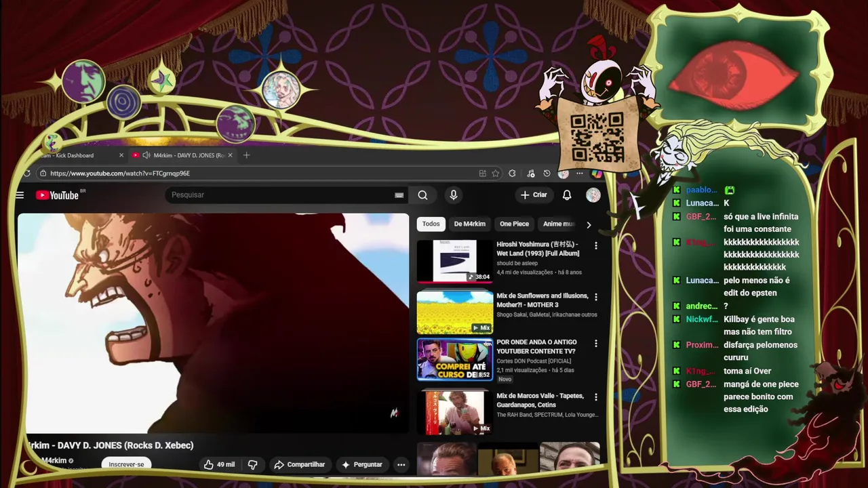Open options for Hiroshi Yoshimura Wet Land video
868x488 pixels.
(x=596, y=245)
